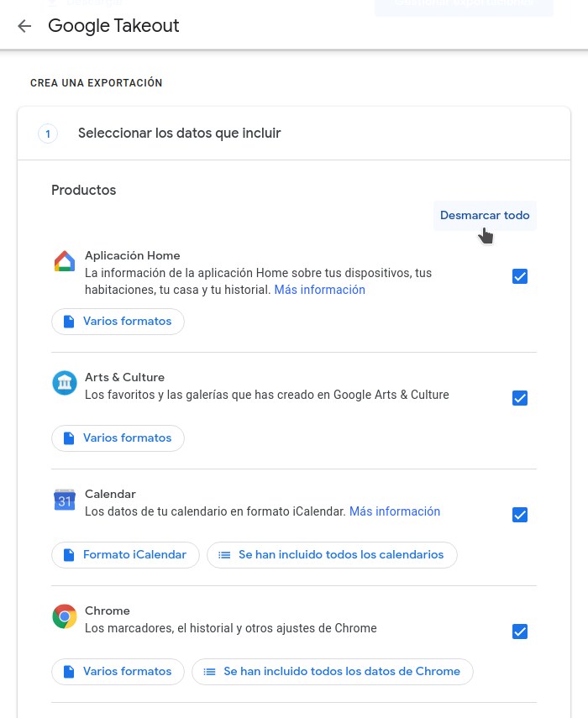Viewport: 588px width, 718px height.
Task: Expand Seleccionar los datos que incluir section
Action: tap(179, 134)
